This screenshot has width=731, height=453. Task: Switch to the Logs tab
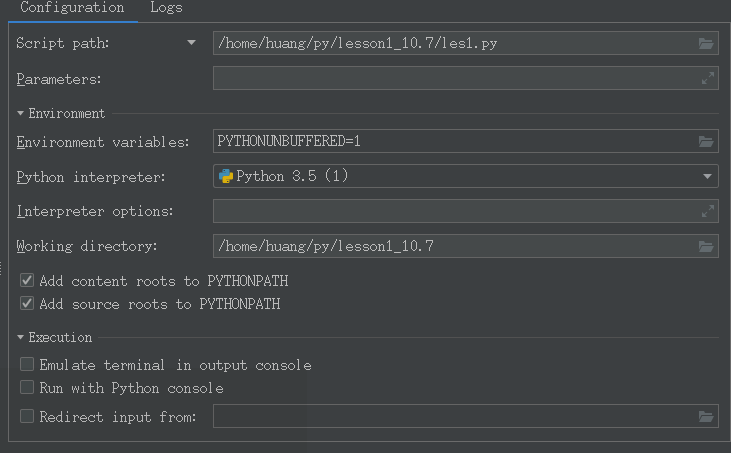click(166, 8)
